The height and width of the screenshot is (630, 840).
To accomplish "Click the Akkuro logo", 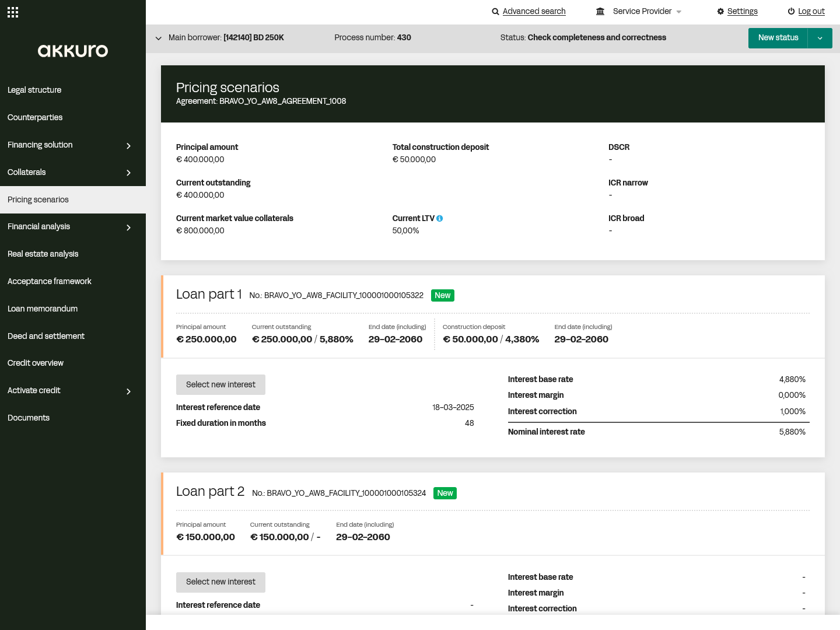I will pos(73,51).
